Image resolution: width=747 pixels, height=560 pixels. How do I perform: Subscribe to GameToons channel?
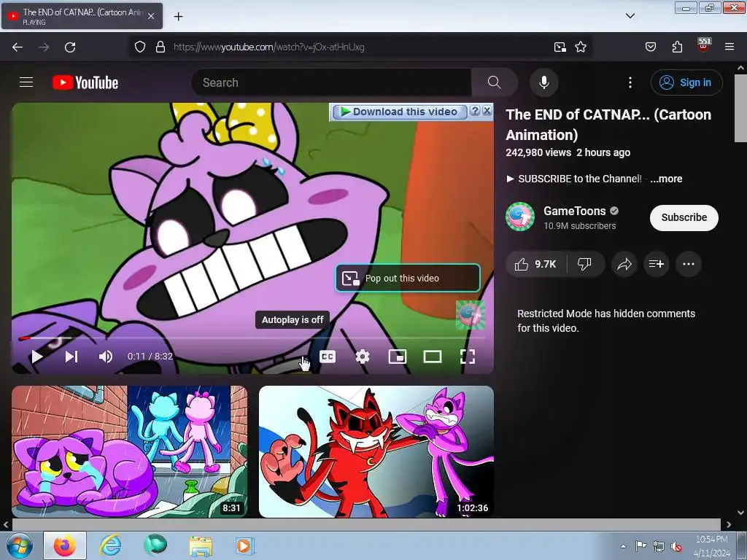click(x=684, y=217)
